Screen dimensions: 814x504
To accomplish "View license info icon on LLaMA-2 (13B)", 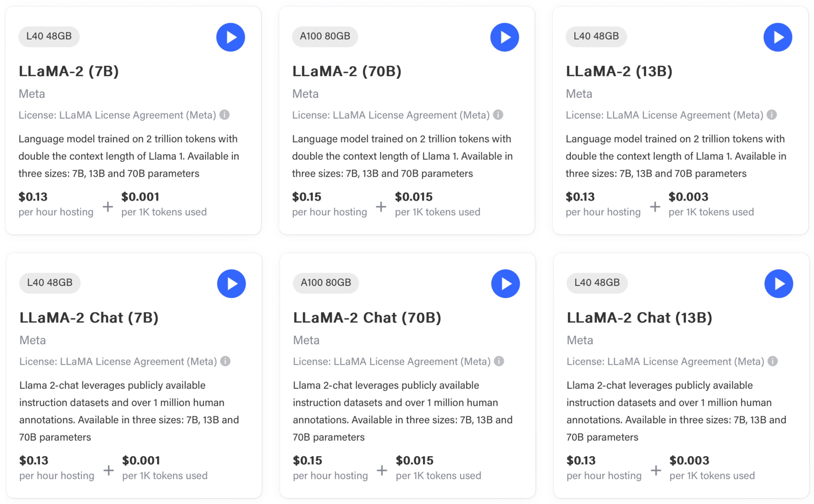I will (x=772, y=115).
